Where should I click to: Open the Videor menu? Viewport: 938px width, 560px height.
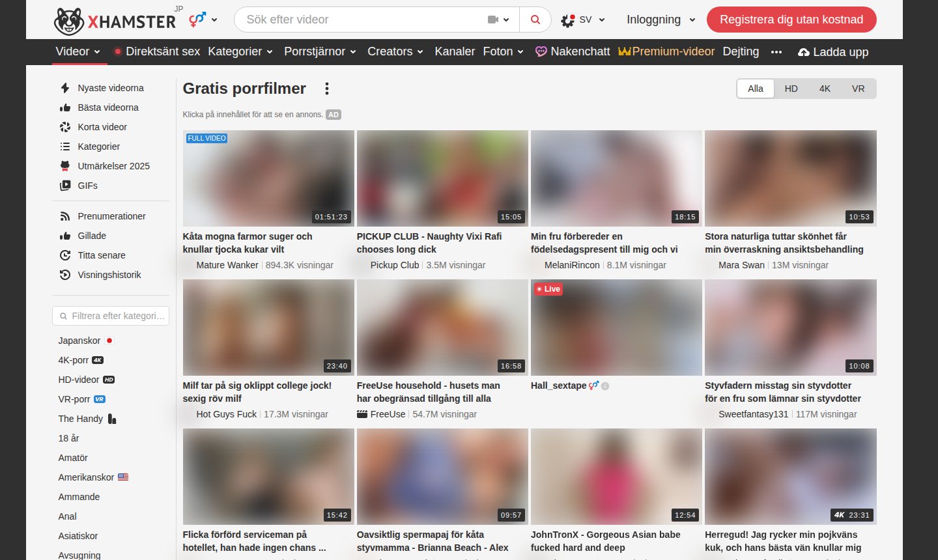(x=78, y=51)
